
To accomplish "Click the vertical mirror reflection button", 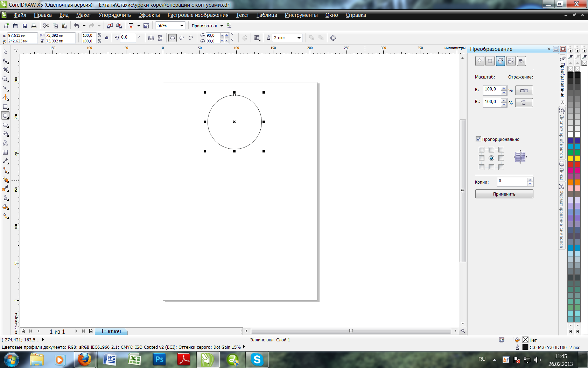I will coord(524,103).
